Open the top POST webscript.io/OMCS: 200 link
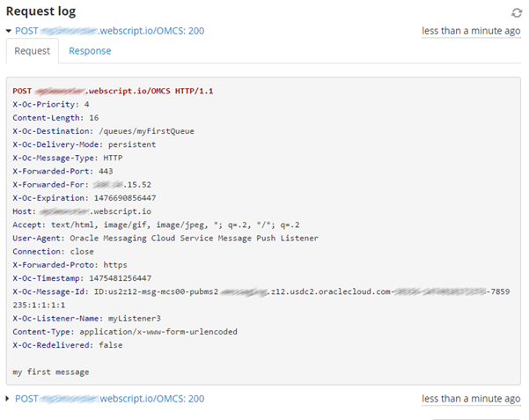Image resolution: width=529 pixels, height=420 pixels. 109,31
